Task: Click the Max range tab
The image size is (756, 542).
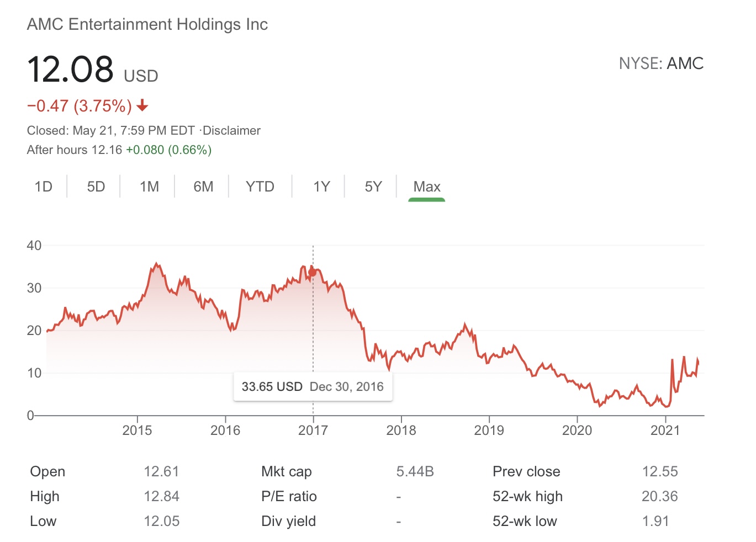Action: [427, 187]
